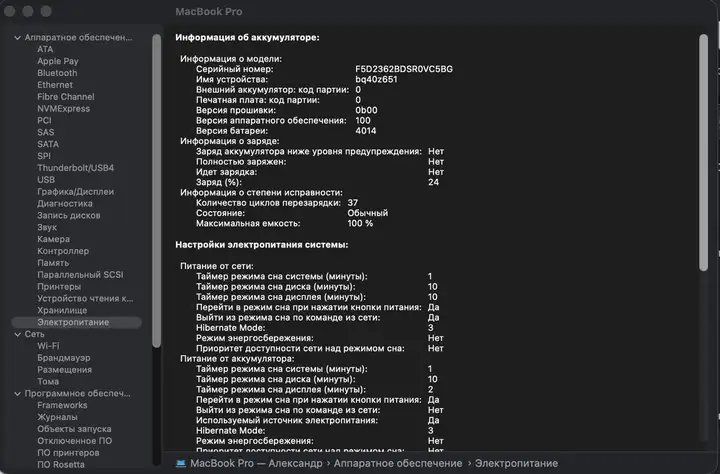Screen dimensions: 720x474
Task: Select Frameworks under software section
Action: (62, 405)
